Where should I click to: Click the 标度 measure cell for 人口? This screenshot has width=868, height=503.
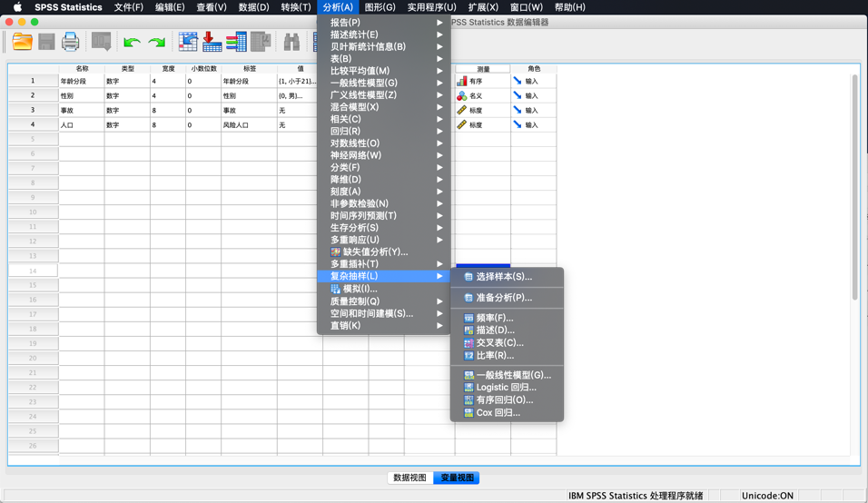[x=483, y=125]
